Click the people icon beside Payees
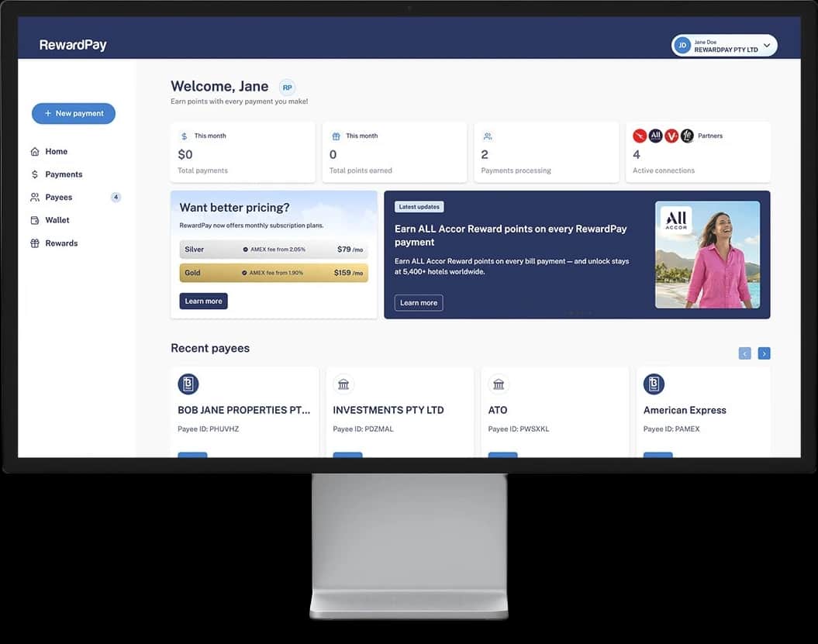 [x=35, y=197]
